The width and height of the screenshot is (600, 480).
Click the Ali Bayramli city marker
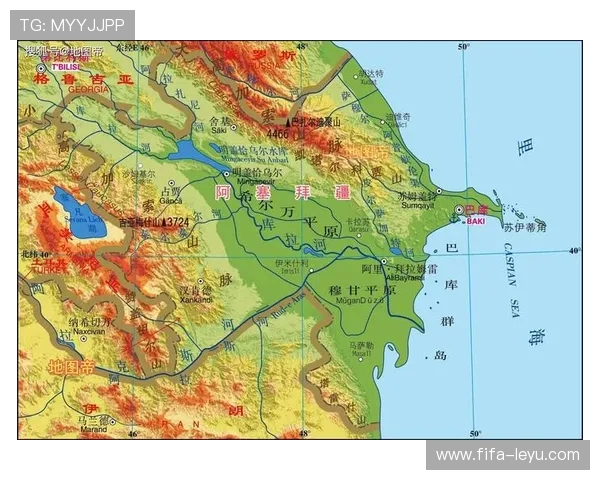pyautogui.click(x=384, y=262)
